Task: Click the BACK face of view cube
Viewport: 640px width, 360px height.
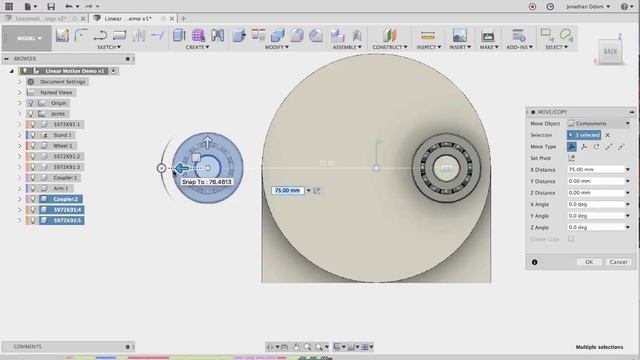Action: tap(610, 51)
